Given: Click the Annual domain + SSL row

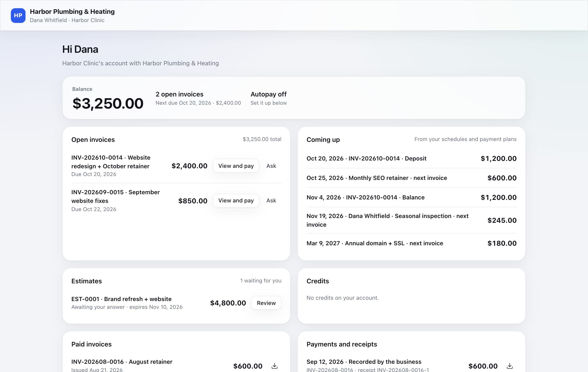Looking at the screenshot, I should coord(411,243).
